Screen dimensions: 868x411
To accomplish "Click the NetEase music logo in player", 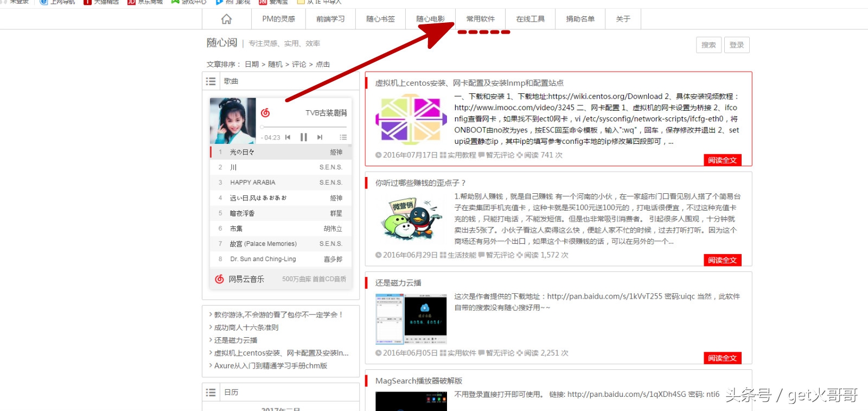I will (x=265, y=113).
